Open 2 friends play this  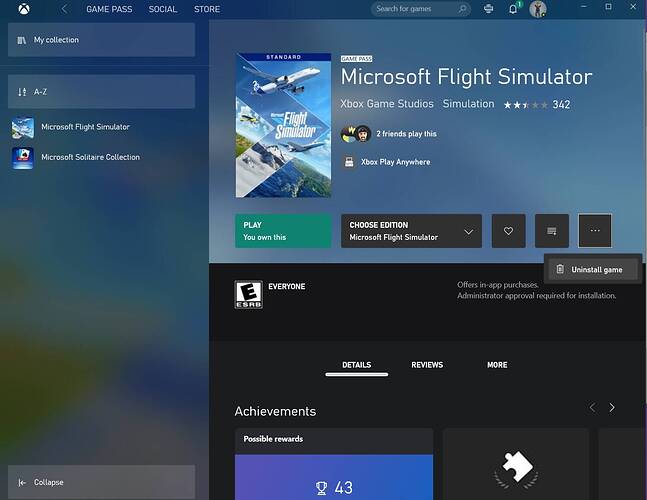[x=406, y=134]
